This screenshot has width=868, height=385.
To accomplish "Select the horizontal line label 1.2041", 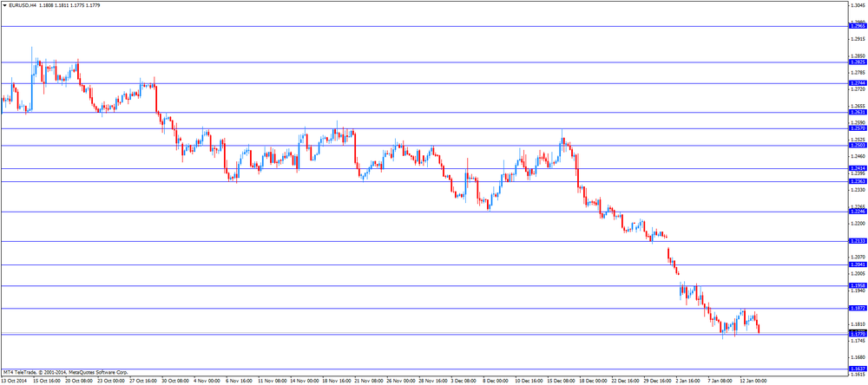I will [x=857, y=264].
